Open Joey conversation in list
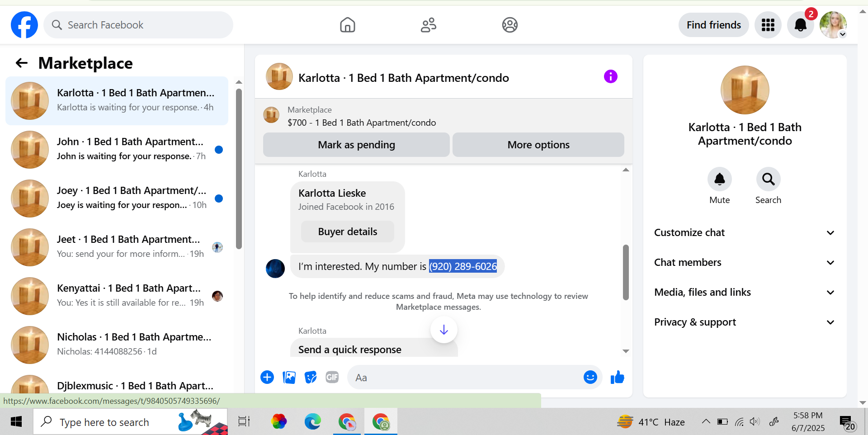Image resolution: width=868 pixels, height=435 pixels. pos(117,198)
